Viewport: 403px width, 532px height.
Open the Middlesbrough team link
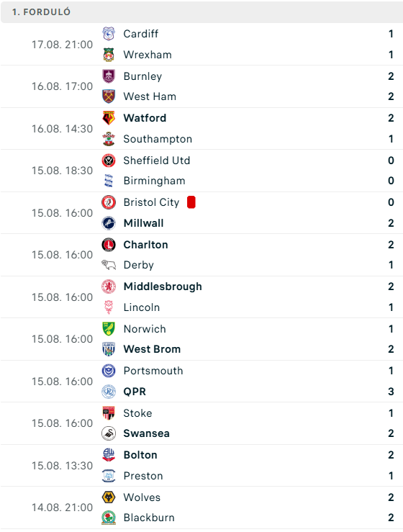(x=163, y=287)
